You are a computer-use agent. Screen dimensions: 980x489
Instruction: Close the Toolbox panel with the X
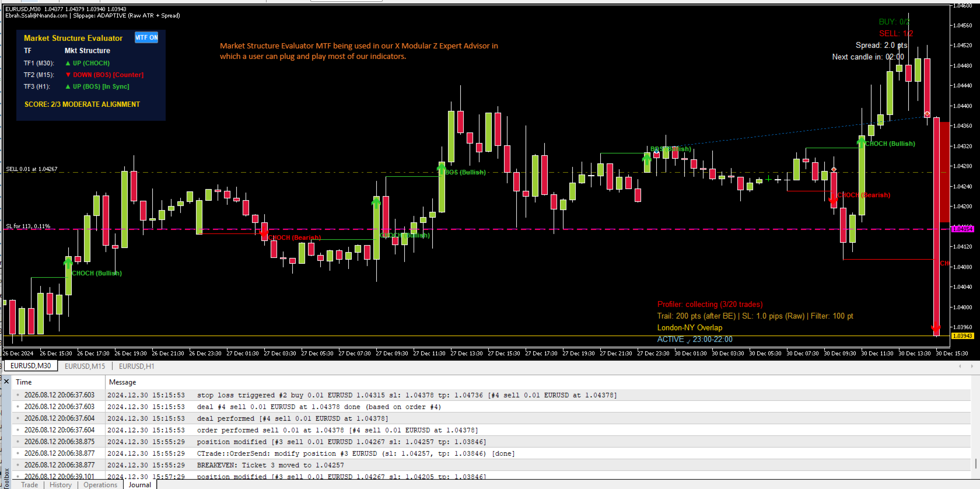[6, 382]
